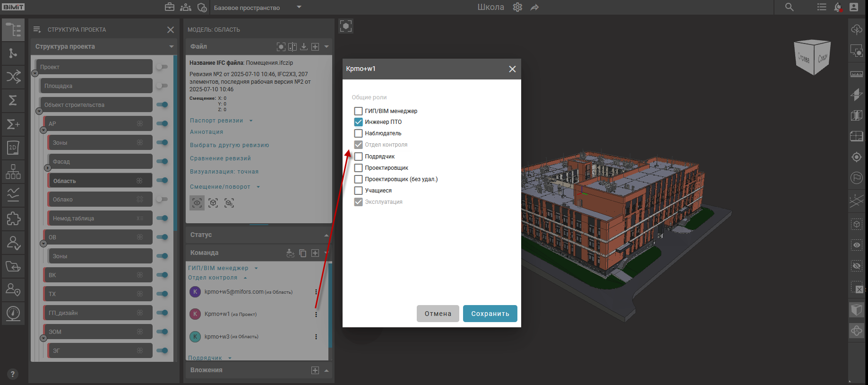868x385 pixels.
Task: Toggle visibility switch for Облако
Action: [x=162, y=199]
